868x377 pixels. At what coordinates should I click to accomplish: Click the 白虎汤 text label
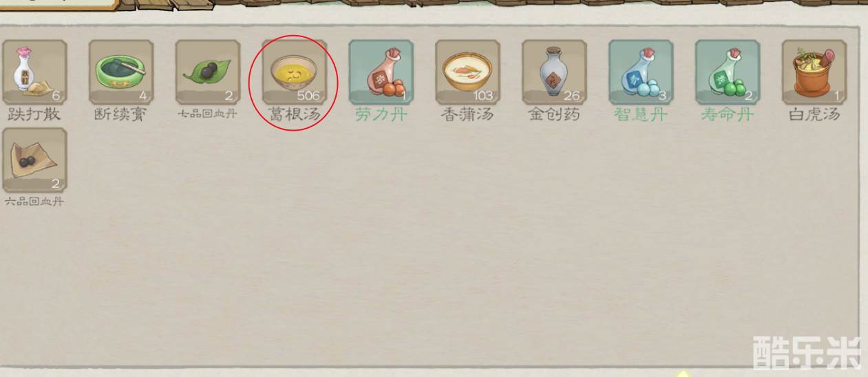[814, 114]
